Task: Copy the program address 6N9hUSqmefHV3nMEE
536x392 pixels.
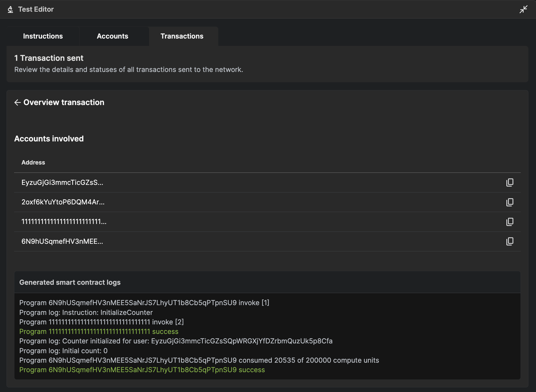Action: (510, 241)
